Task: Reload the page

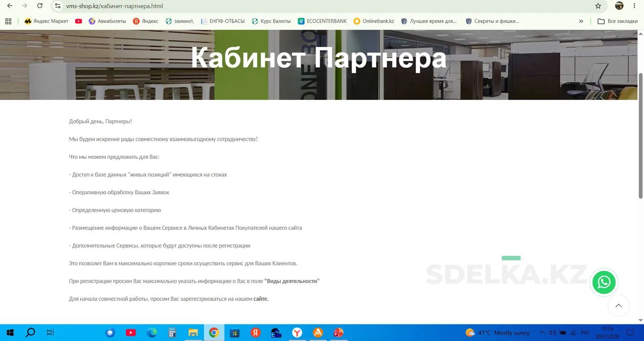Action: pyautogui.click(x=40, y=6)
